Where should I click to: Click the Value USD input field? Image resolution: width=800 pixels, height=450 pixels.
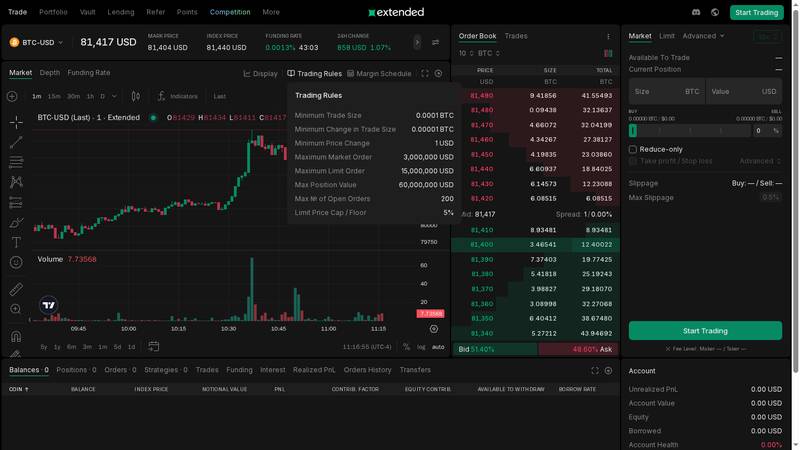click(x=744, y=92)
